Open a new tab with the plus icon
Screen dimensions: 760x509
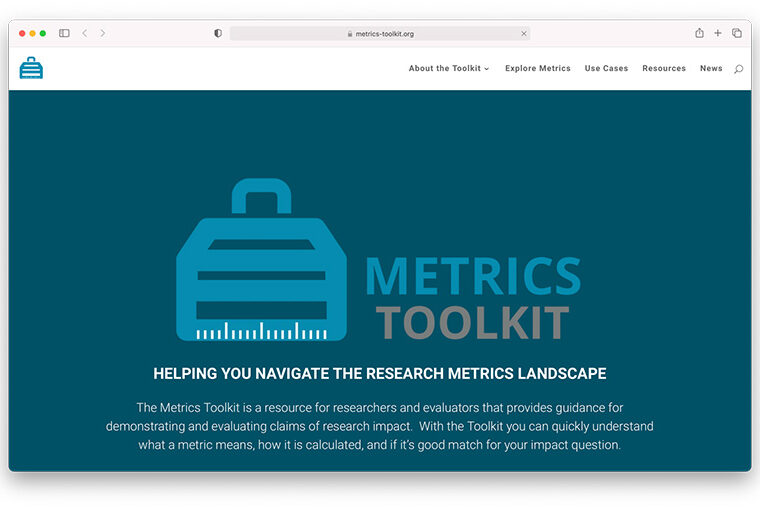point(718,33)
